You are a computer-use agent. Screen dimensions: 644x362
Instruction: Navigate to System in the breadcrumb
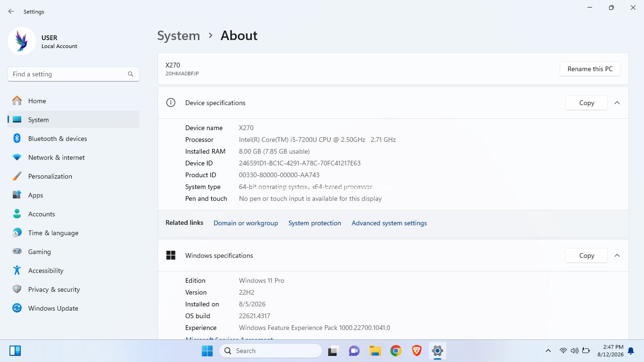[179, 36]
